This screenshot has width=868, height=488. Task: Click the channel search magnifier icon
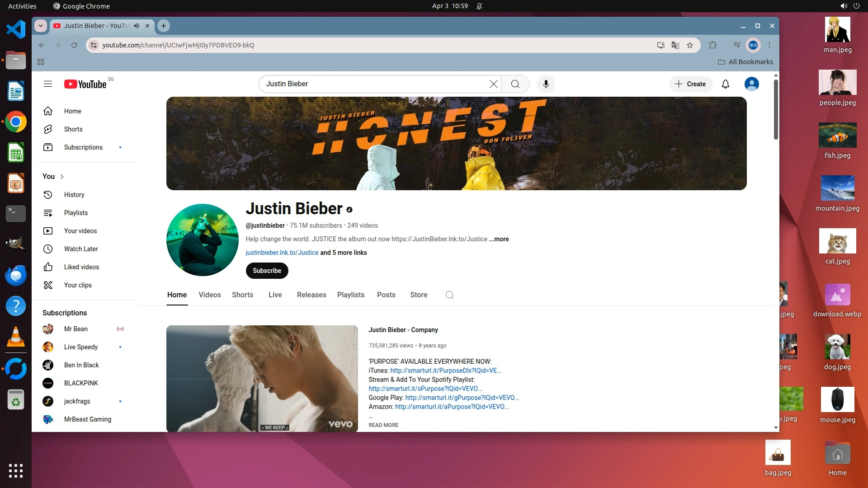[x=449, y=295]
